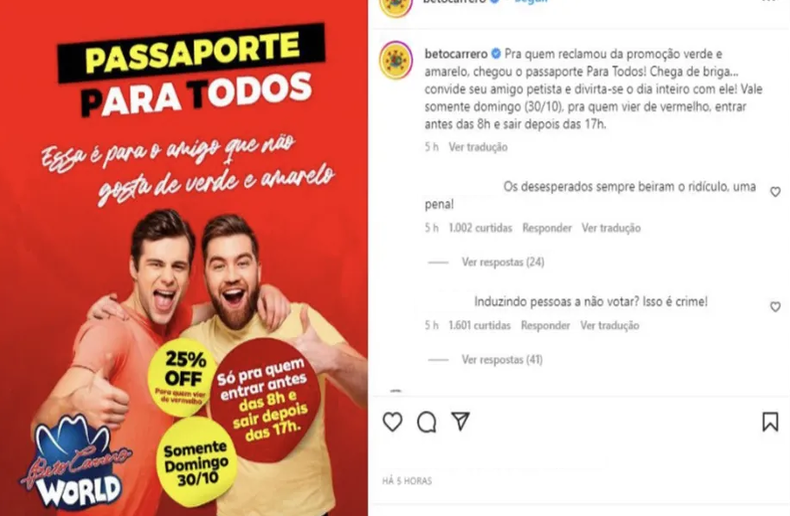Reply to the 'Induzindo pessoas' comment
The width and height of the screenshot is (790, 516).
(546, 326)
